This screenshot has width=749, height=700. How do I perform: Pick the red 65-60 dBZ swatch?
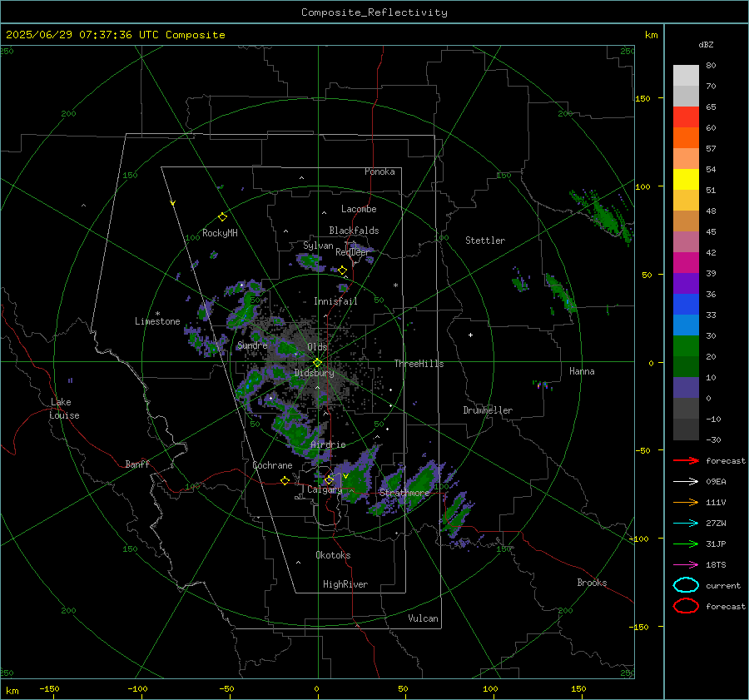[x=686, y=117]
